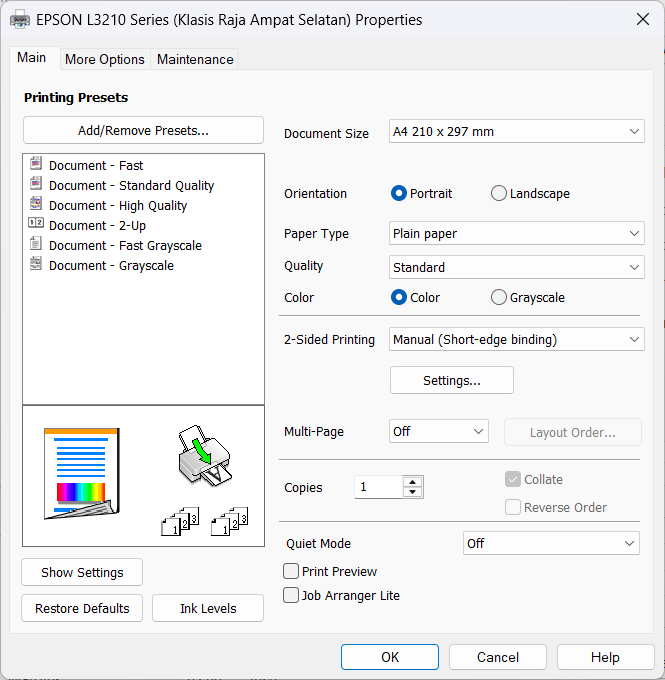Viewport: 665px width, 680px height.
Task: Open the 2-Sided Printing dropdown
Action: 516,340
